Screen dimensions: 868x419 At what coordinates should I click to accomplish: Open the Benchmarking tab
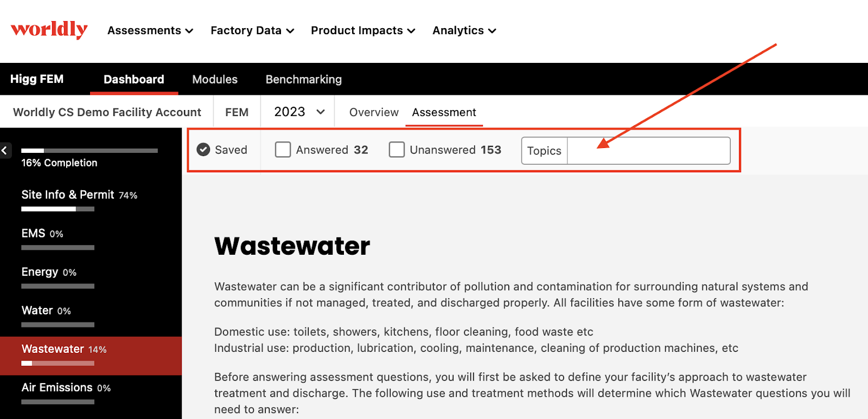pos(303,79)
